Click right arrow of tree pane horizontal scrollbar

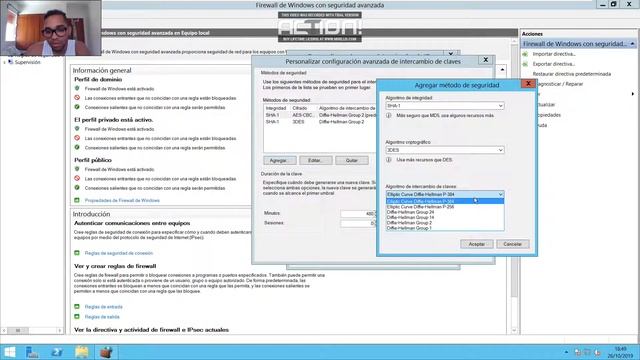click(x=60, y=330)
